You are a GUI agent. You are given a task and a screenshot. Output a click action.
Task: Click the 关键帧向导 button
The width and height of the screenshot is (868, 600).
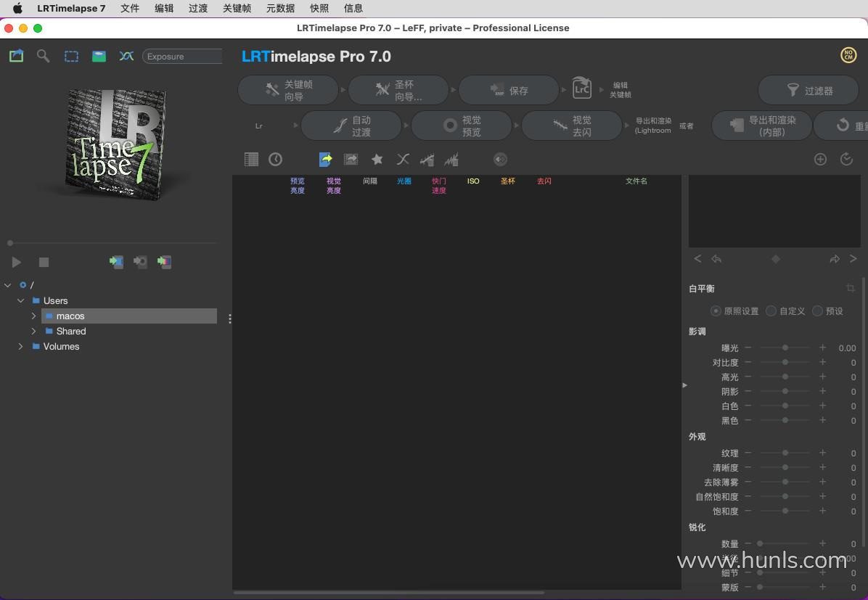tap(288, 90)
